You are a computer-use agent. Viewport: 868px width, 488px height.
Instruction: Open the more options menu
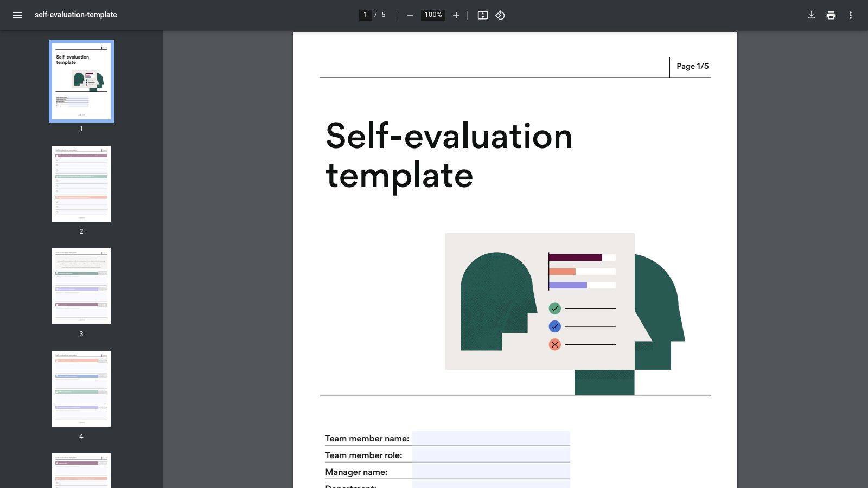[850, 15]
